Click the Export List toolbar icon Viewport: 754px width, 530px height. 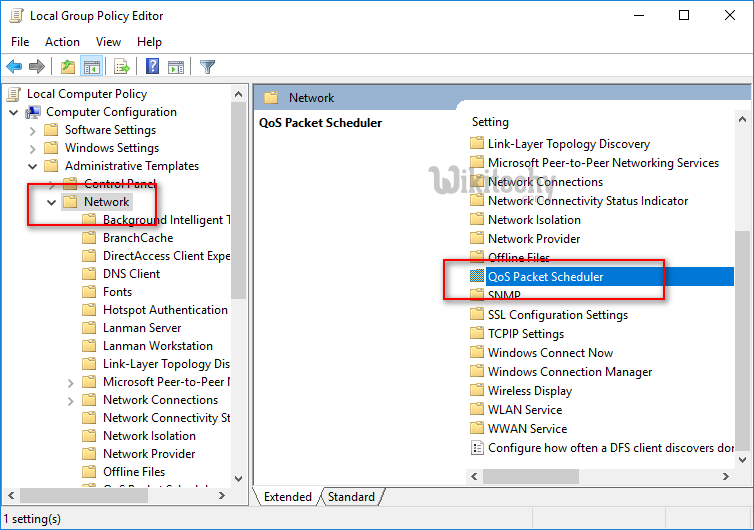tap(121, 67)
